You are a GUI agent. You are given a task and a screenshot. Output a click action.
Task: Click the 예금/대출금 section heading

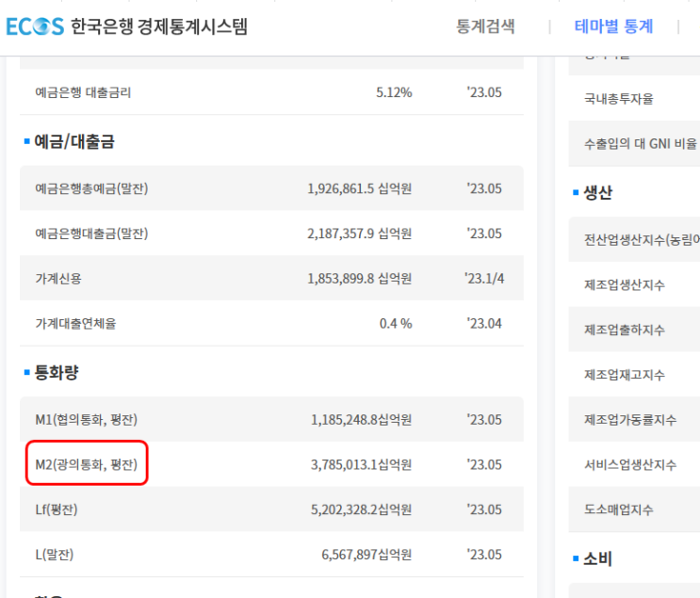(x=74, y=141)
